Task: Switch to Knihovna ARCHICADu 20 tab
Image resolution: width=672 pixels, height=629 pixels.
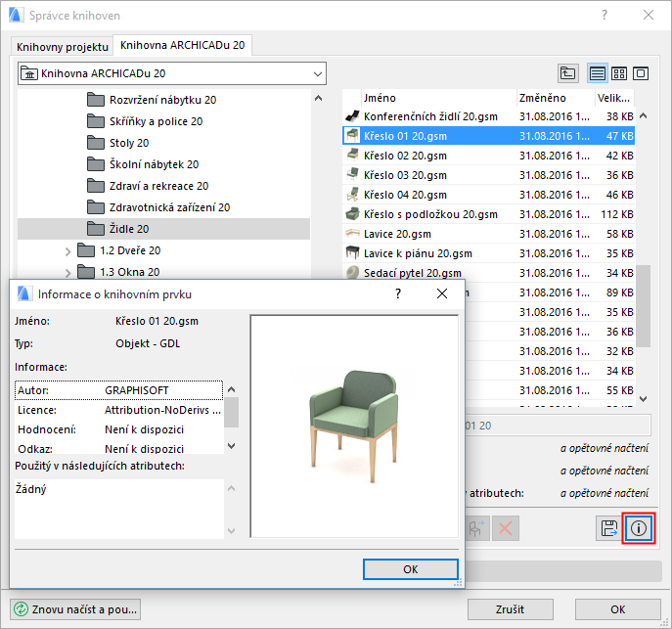Action: click(182, 45)
